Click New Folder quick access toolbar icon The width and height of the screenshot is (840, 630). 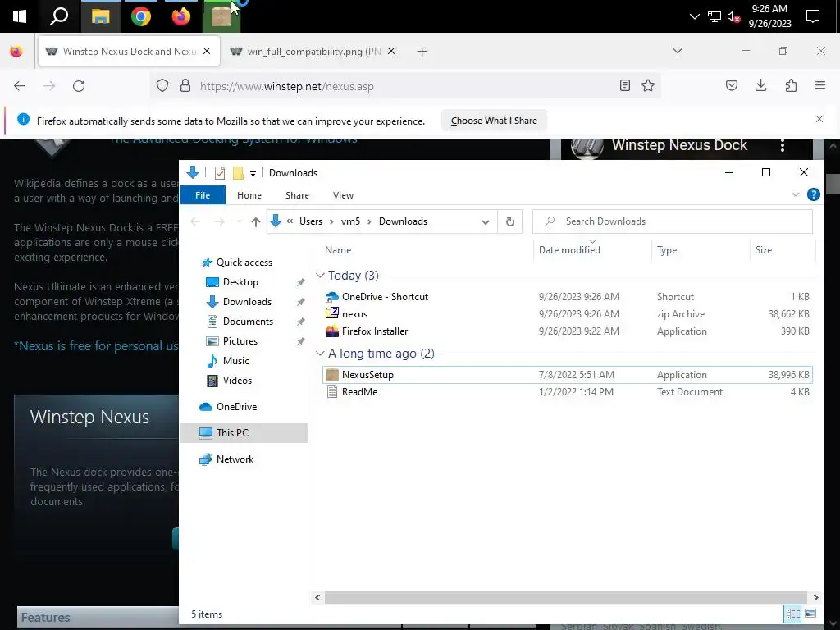click(x=238, y=173)
